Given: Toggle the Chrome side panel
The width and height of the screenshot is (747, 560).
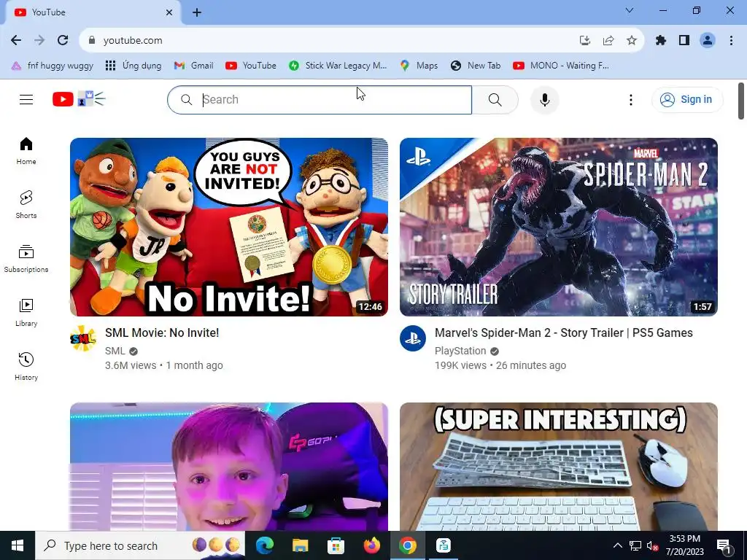Looking at the screenshot, I should [684, 41].
